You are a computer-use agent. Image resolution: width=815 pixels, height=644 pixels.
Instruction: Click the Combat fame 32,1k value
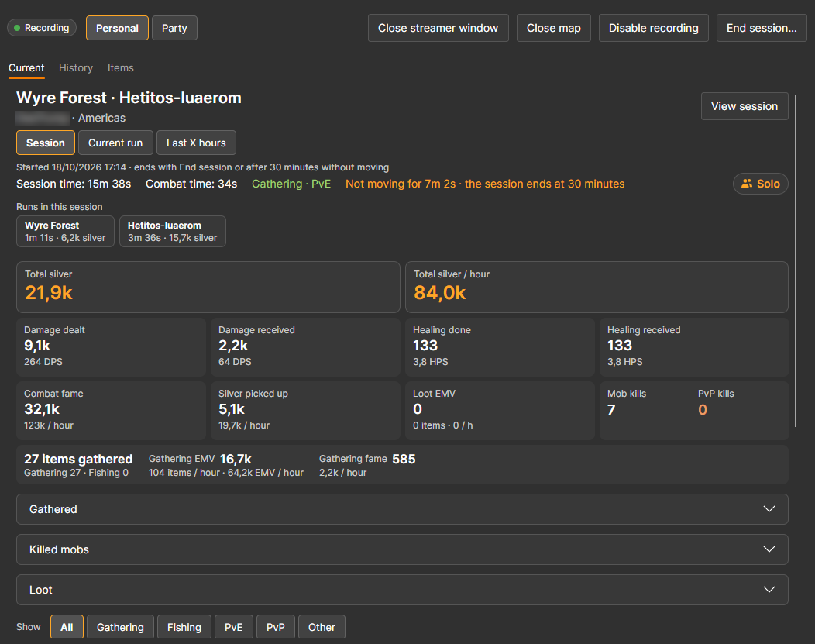42,409
